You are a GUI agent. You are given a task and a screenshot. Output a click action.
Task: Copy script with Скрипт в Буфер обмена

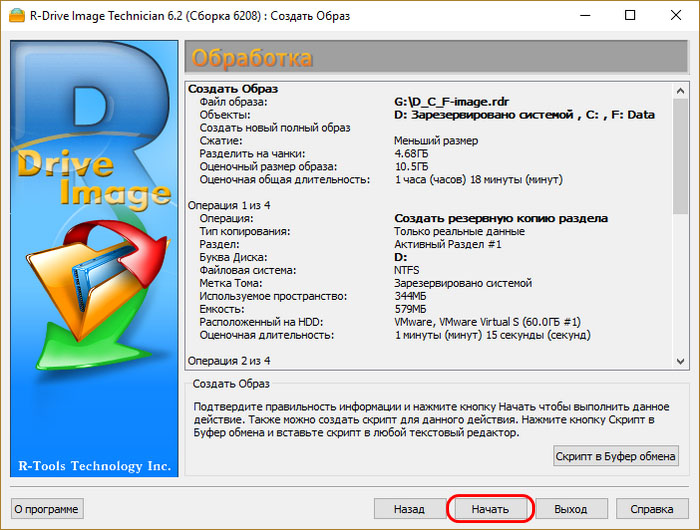pyautogui.click(x=616, y=456)
